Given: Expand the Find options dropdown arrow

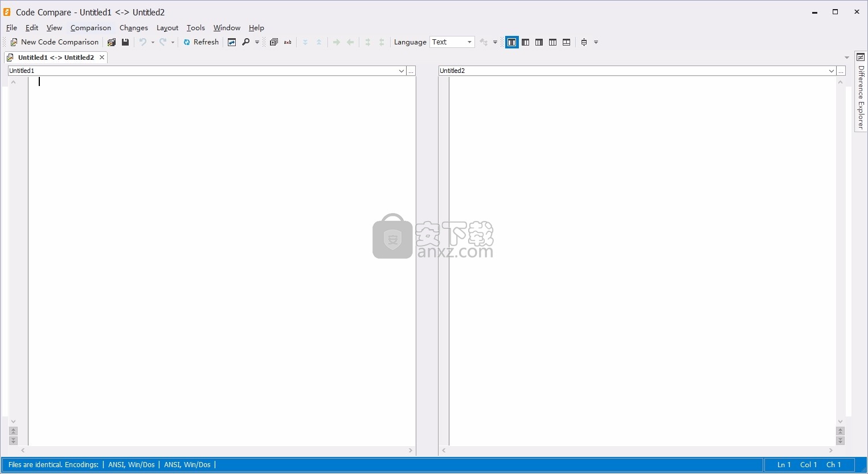Looking at the screenshot, I should [x=257, y=42].
